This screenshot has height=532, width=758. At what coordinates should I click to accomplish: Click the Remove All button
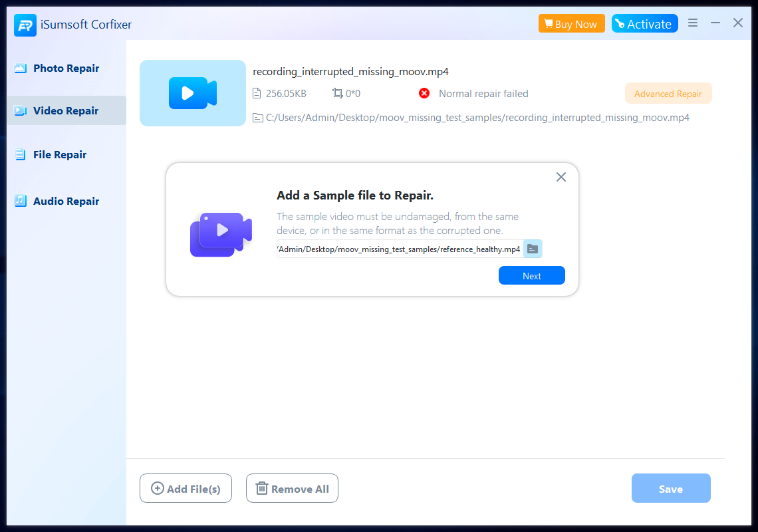click(292, 489)
